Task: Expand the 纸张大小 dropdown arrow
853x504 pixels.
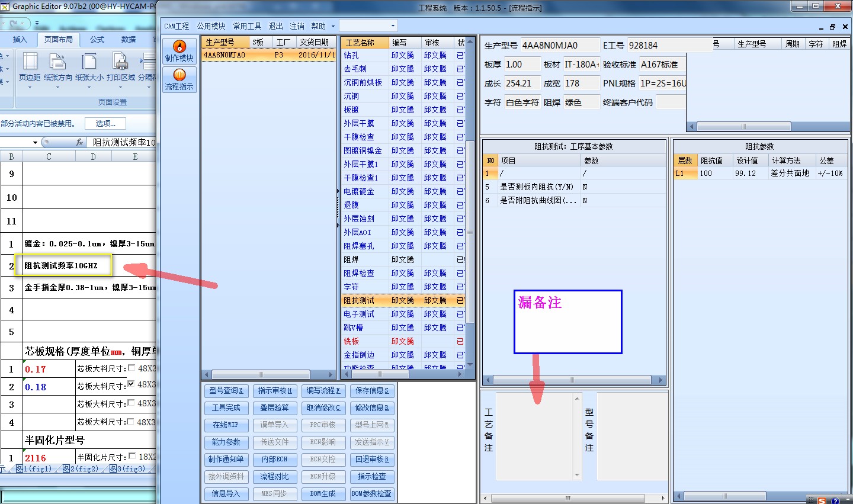Action: point(89,87)
